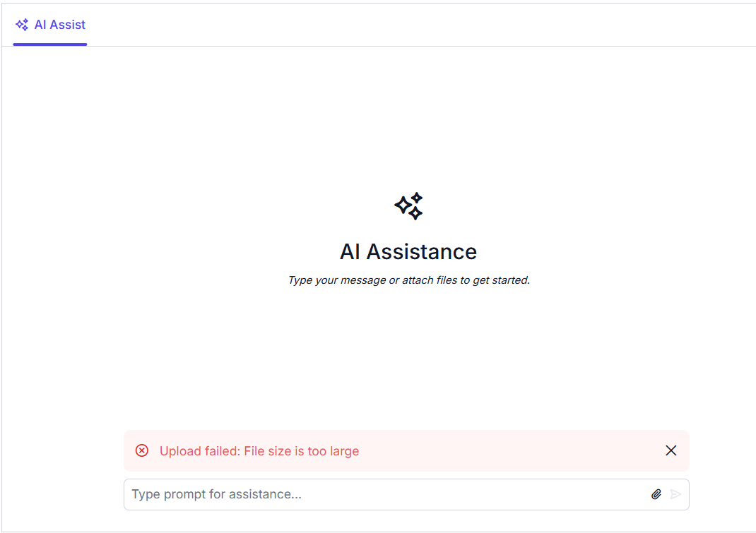Click the large sparkle icon above heading

point(408,205)
